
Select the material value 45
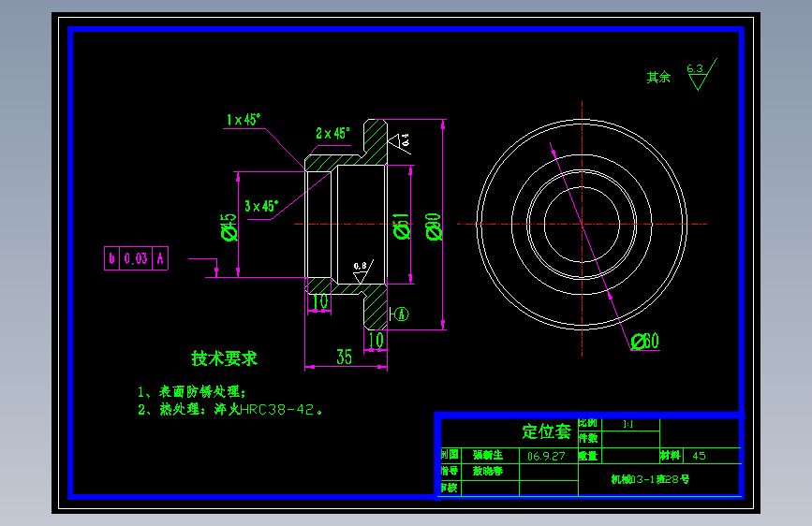(x=699, y=456)
